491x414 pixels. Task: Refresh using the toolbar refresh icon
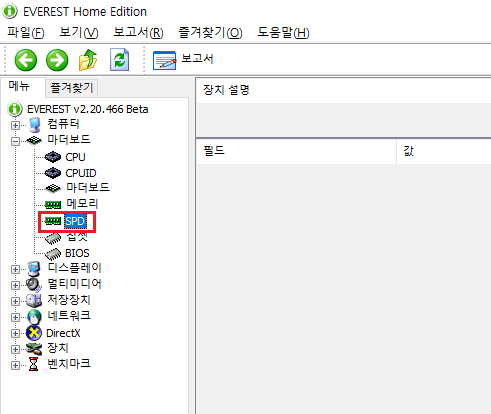[x=119, y=60]
